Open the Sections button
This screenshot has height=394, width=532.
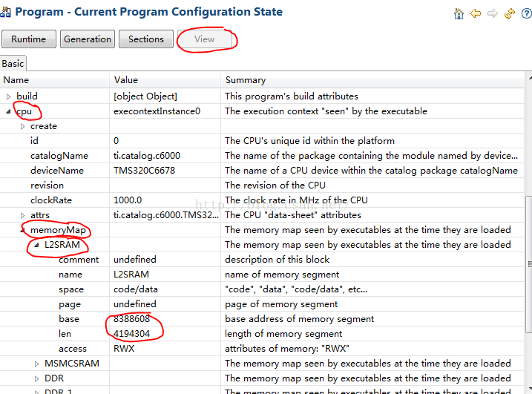[x=146, y=39]
